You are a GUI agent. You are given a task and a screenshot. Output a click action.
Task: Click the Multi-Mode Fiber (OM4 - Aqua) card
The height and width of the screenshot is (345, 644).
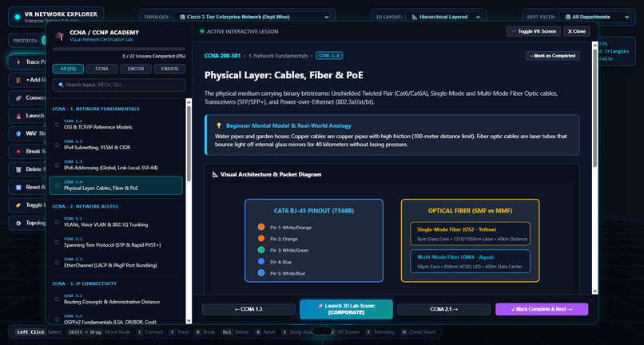[x=470, y=261]
